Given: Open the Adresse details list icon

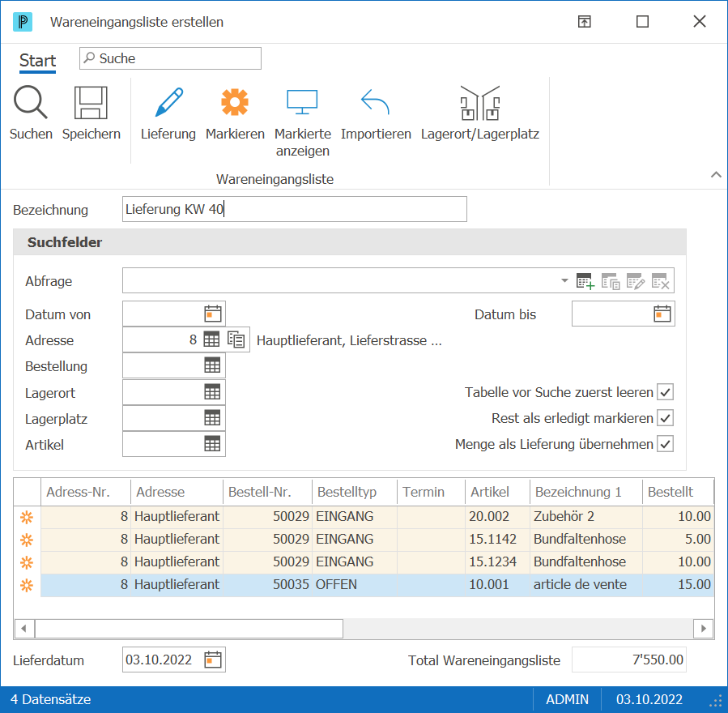Looking at the screenshot, I should pyautogui.click(x=236, y=340).
